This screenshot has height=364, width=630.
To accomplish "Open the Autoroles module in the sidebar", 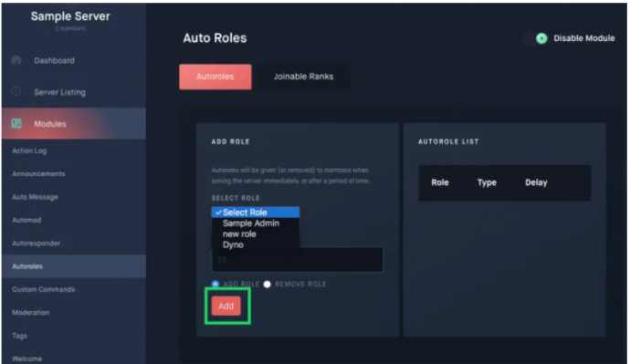I will point(74,266).
